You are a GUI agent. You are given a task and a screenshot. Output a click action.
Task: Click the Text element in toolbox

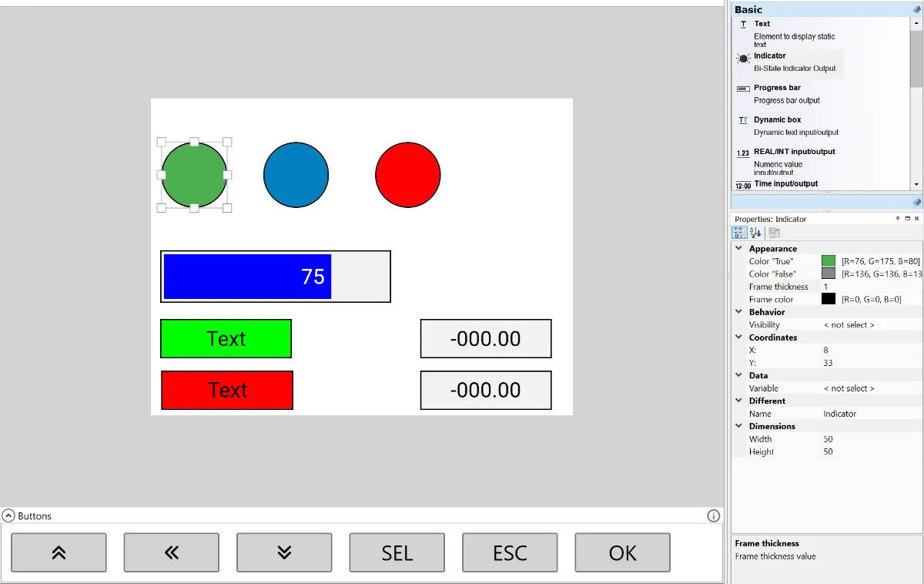pos(762,24)
